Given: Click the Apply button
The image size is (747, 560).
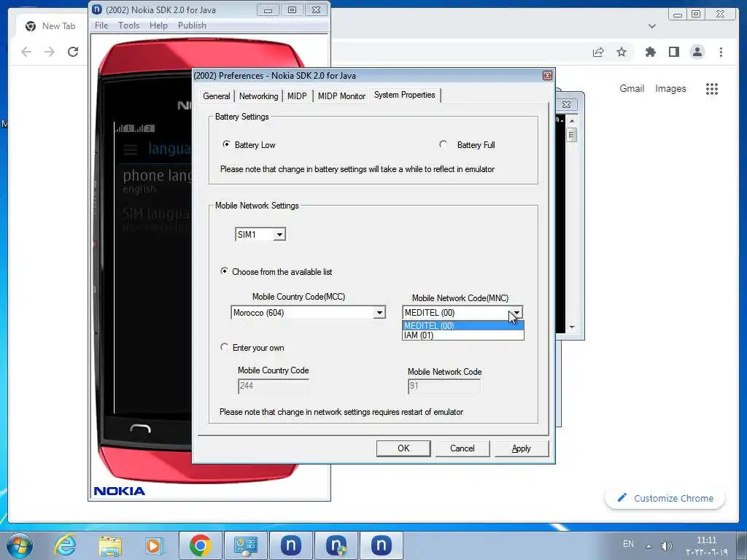Looking at the screenshot, I should click(x=521, y=448).
